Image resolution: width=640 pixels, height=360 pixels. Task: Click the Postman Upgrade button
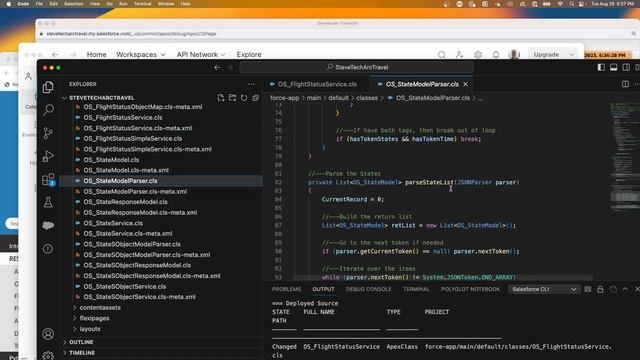[x=546, y=54]
